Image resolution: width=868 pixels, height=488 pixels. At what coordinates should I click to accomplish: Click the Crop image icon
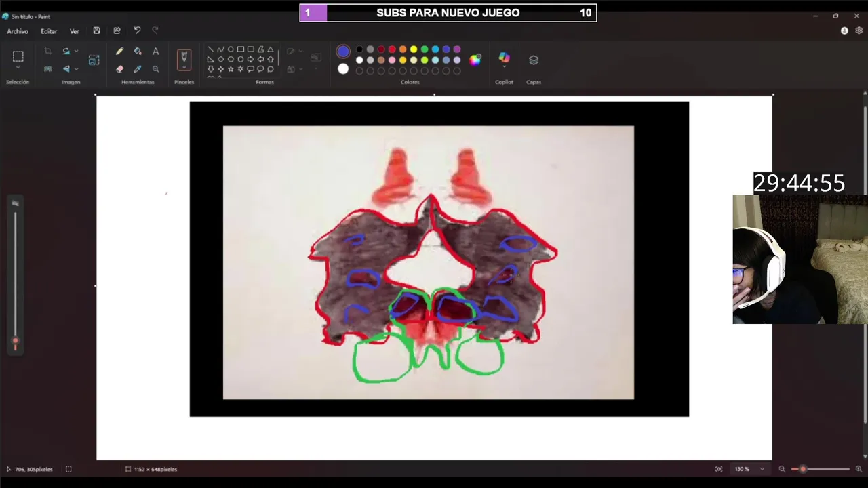[47, 52]
